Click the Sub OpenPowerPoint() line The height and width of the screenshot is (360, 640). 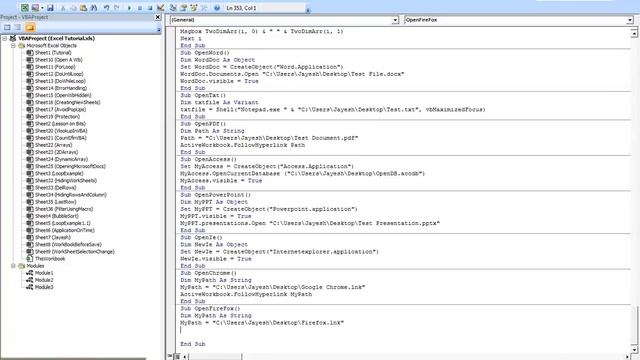(216, 195)
